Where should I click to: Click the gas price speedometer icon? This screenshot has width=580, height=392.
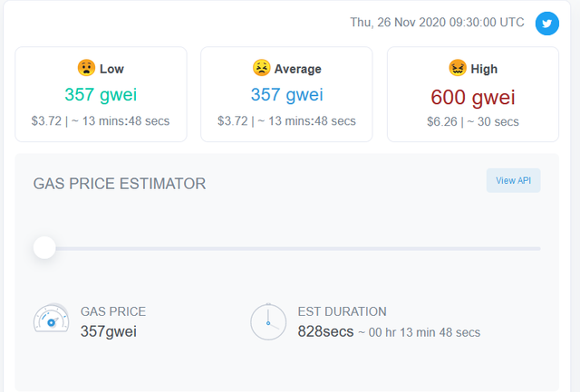coord(51,319)
